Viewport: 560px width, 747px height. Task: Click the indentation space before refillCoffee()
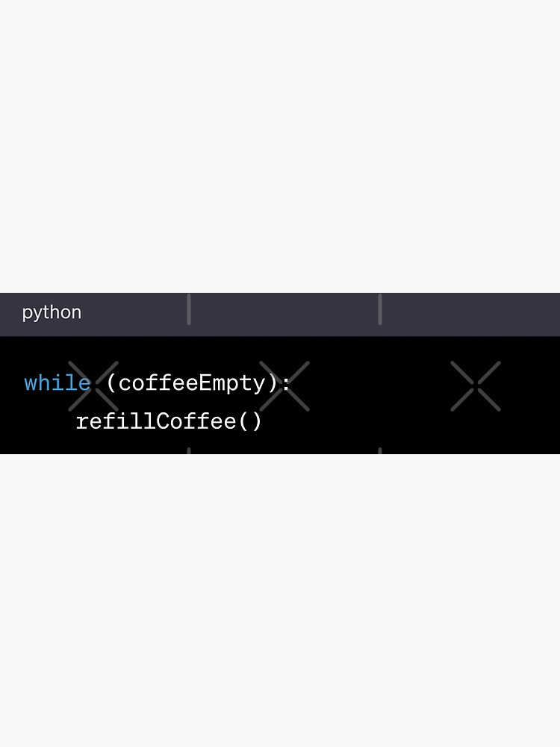49,421
